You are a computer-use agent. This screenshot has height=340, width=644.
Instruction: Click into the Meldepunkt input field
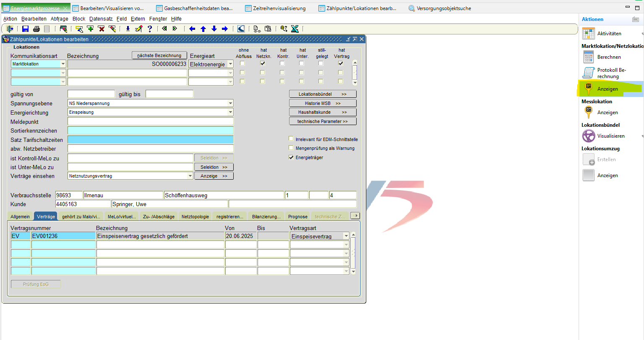point(150,122)
